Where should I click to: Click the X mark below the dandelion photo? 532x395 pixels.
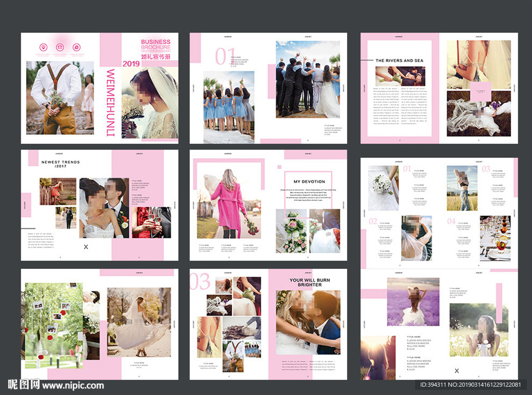[x=457, y=371]
